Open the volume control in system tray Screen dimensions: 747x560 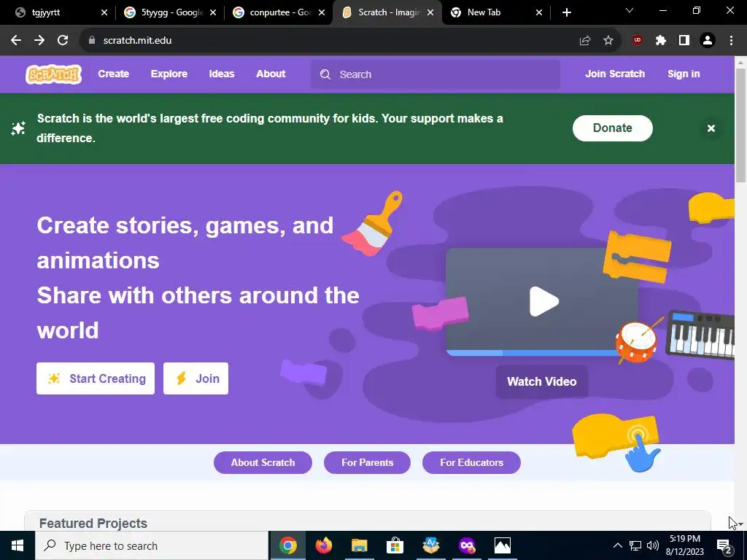[x=653, y=545]
